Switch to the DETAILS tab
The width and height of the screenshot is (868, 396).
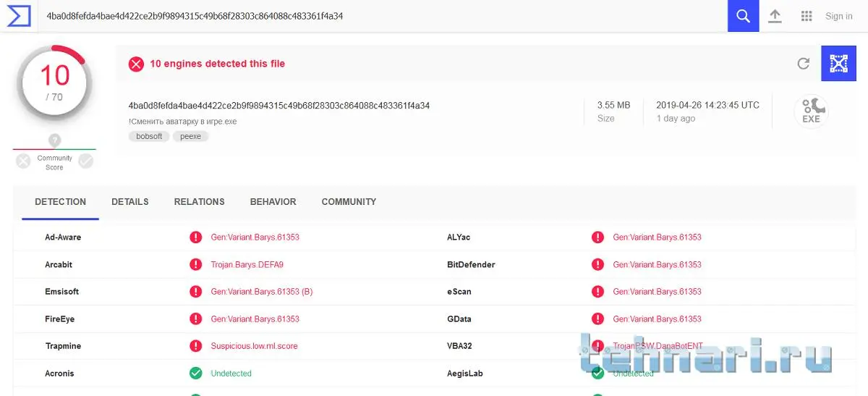coord(130,202)
